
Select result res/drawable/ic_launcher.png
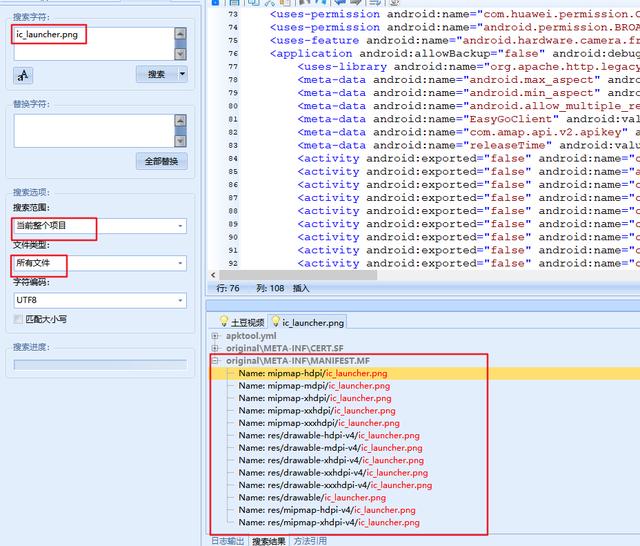tap(312, 497)
